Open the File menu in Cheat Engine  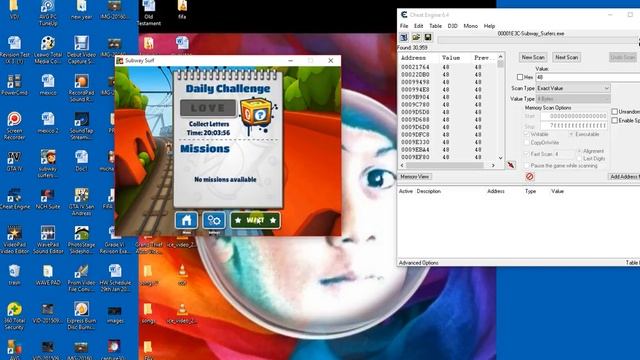404,26
